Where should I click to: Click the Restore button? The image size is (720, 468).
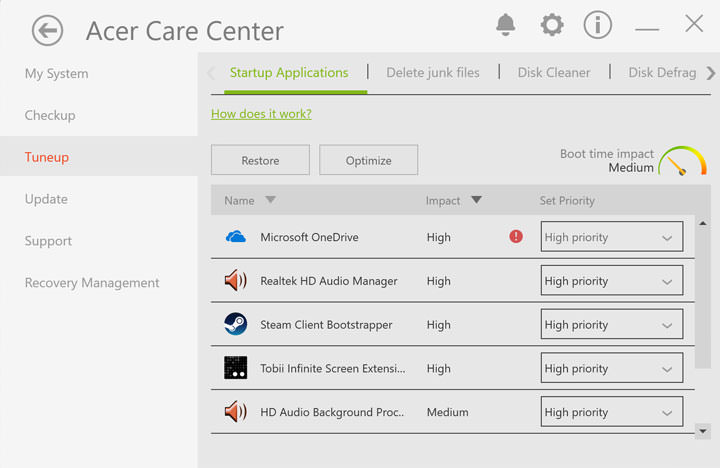click(260, 160)
